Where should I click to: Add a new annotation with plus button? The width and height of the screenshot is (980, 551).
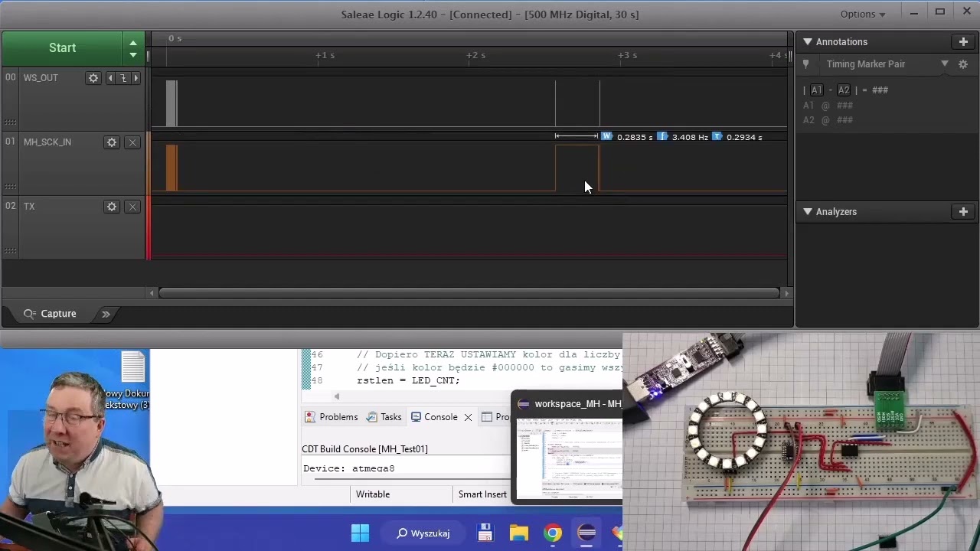click(963, 42)
